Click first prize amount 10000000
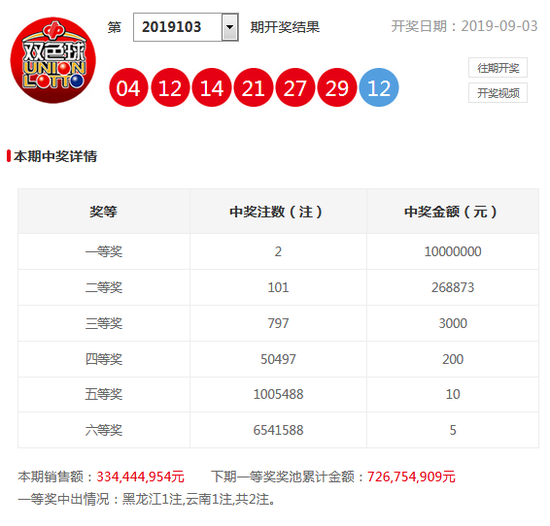This screenshot has width=550, height=526. (453, 252)
